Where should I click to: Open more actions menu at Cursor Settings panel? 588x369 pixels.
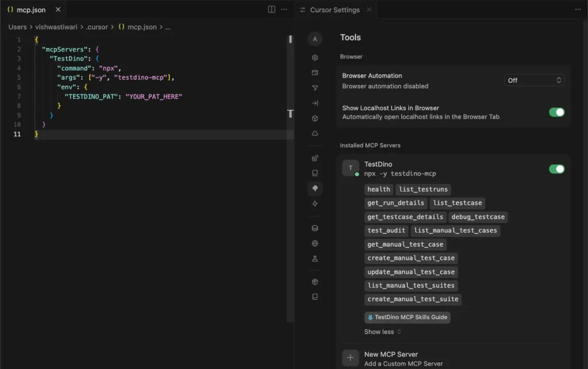coord(578,10)
